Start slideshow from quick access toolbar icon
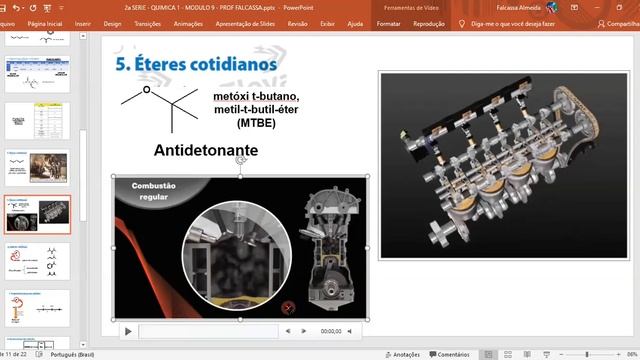This screenshot has width=640, height=360. pos(47,8)
